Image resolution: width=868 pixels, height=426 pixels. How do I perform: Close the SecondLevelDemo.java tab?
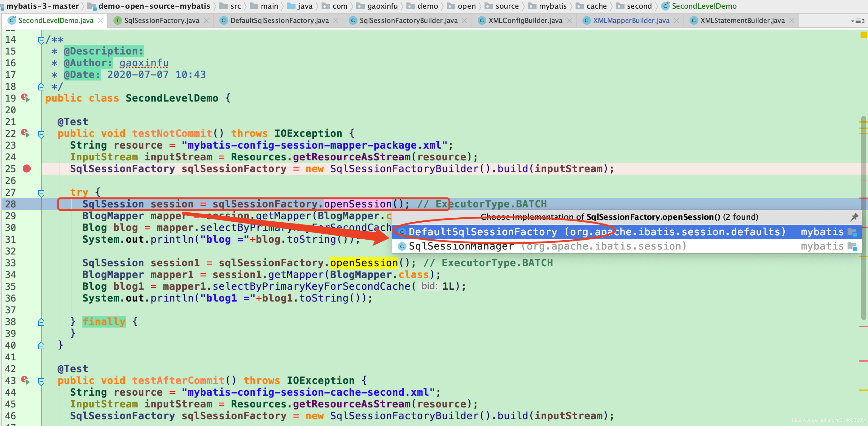(100, 20)
